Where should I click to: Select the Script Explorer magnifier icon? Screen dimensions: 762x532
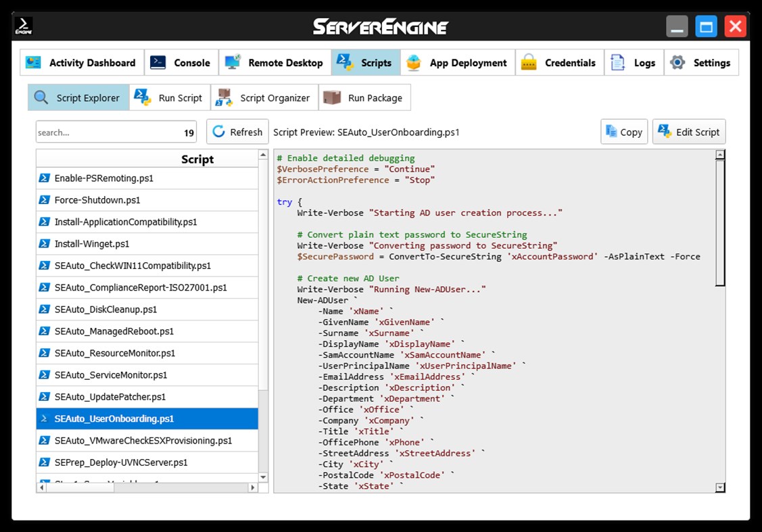point(42,97)
